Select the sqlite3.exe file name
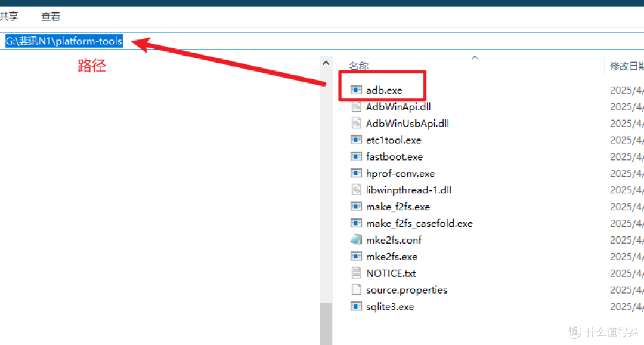644x345 pixels. pyautogui.click(x=390, y=307)
